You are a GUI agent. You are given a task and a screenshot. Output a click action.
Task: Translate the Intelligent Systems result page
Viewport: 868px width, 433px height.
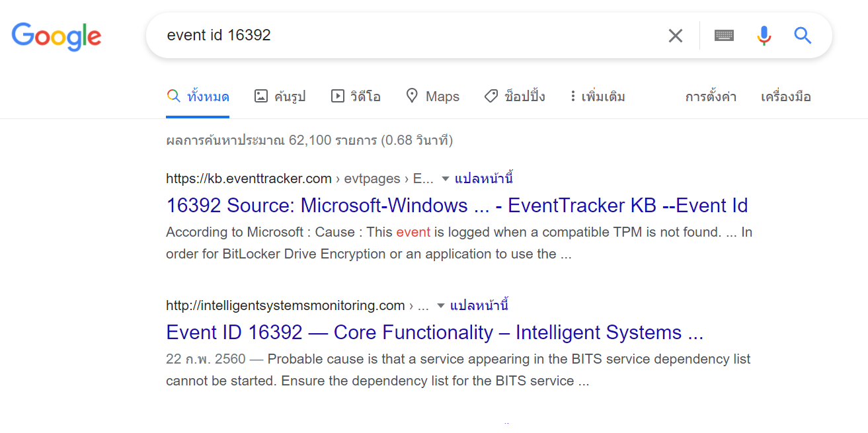(x=479, y=305)
